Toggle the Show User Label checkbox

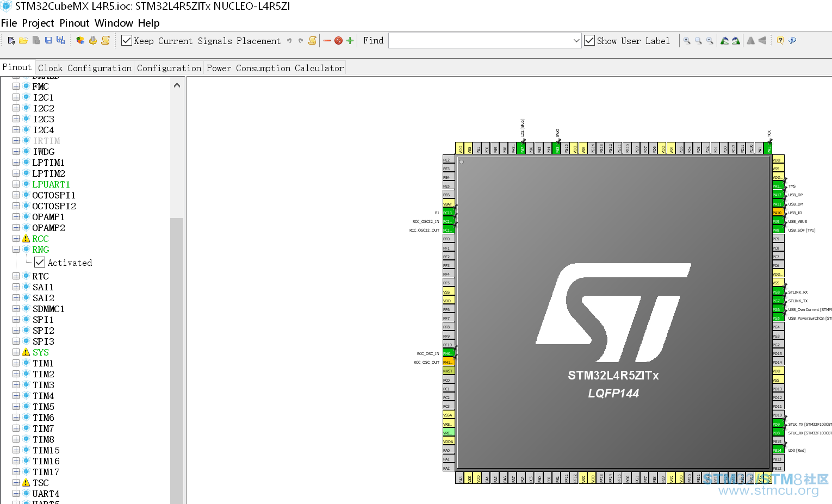pyautogui.click(x=589, y=41)
